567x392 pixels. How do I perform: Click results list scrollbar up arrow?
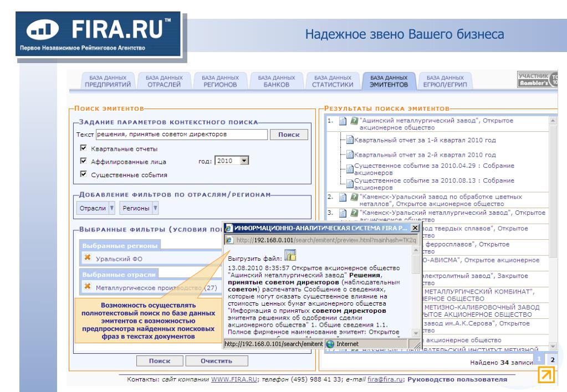[x=553, y=120]
